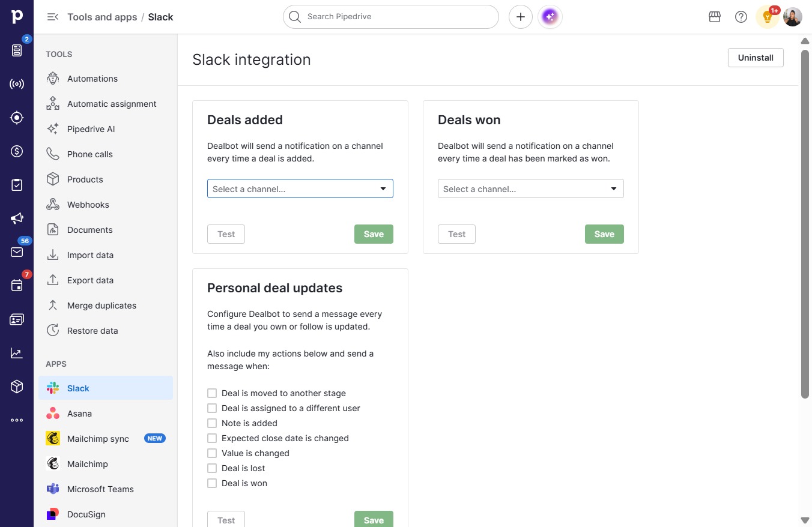Viewport: 812px width, 527px height.
Task: Click the plus quick-add button
Action: [521, 17]
